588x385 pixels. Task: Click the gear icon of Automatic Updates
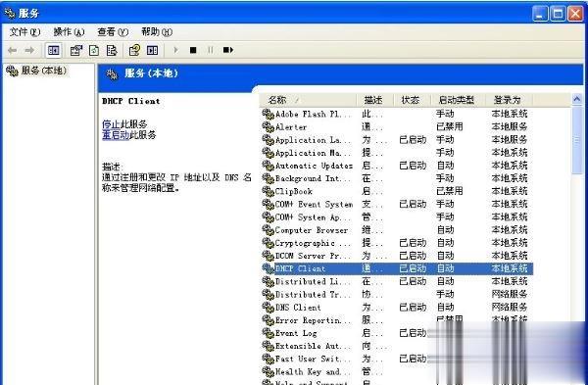point(268,166)
